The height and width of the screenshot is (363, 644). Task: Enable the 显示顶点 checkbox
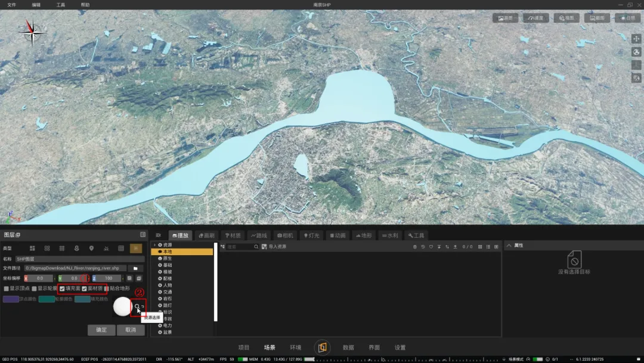[x=7, y=288]
